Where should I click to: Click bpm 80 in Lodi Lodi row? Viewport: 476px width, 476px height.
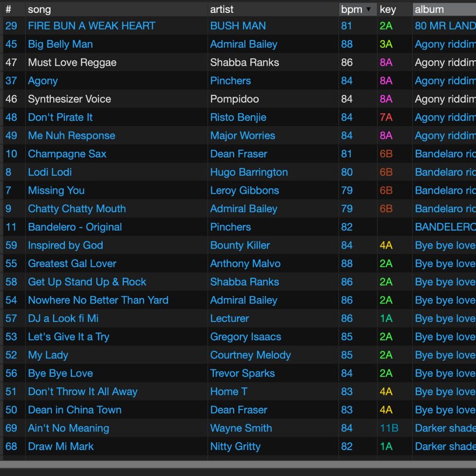point(347,172)
